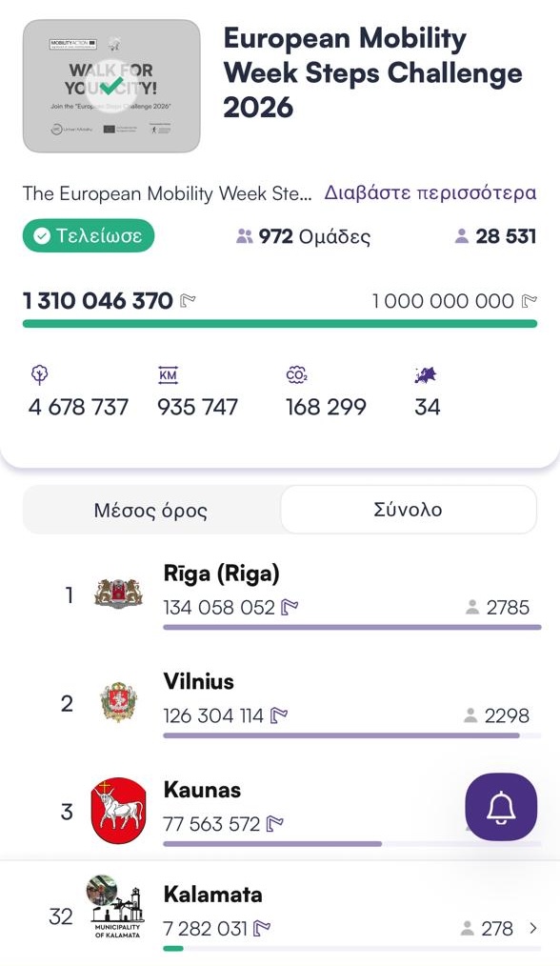Expand the Kalamata row chevron arrow
560x966 pixels.
pyautogui.click(x=533, y=928)
